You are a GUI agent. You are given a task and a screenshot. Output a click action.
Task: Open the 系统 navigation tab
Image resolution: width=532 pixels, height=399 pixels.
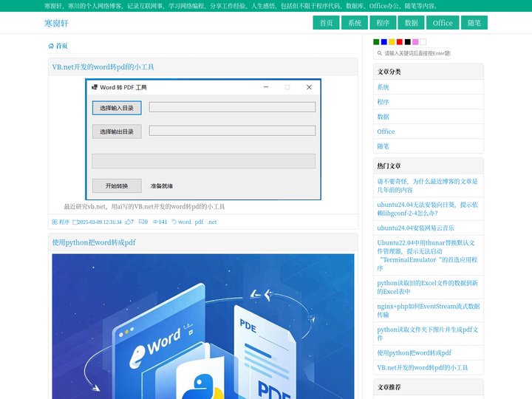355,23
